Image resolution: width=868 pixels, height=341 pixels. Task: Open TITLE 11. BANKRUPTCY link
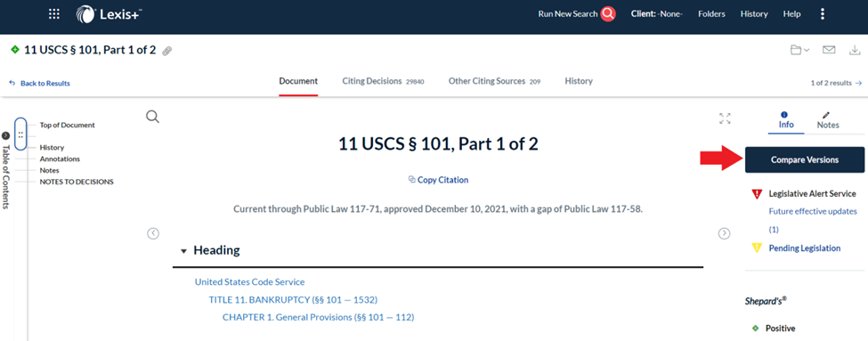click(293, 299)
